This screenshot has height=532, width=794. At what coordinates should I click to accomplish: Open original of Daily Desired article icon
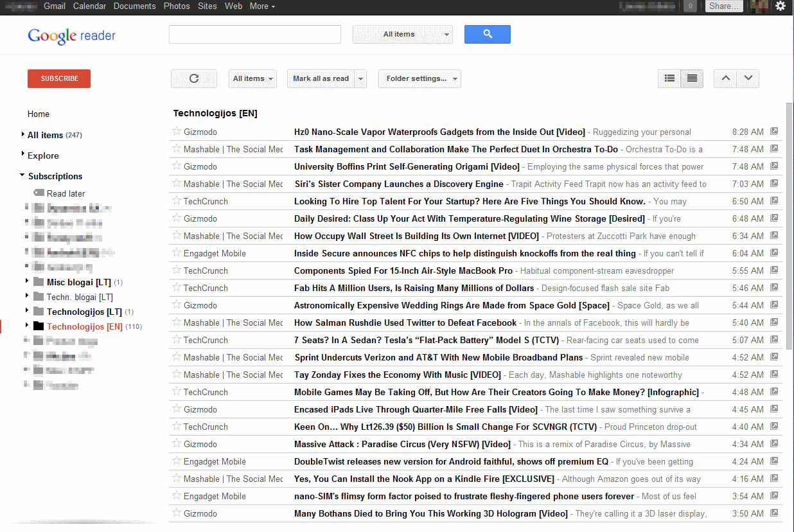(x=774, y=218)
